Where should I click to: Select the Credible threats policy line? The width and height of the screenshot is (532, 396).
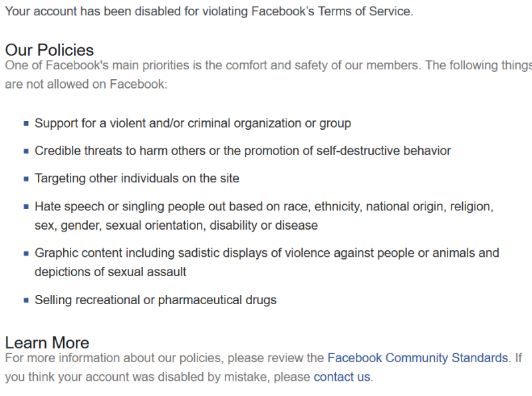[243, 151]
